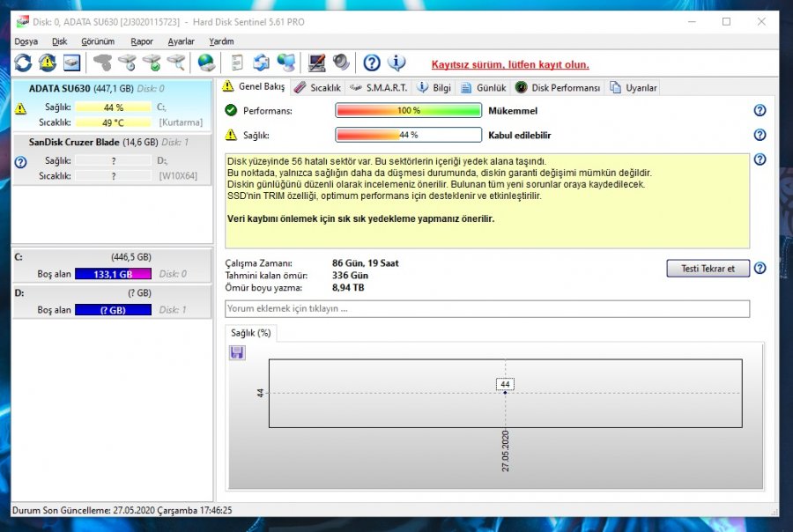The image size is (793, 532).
Task: Click the blue arrows sync toolbar icon
Action: coord(262,63)
